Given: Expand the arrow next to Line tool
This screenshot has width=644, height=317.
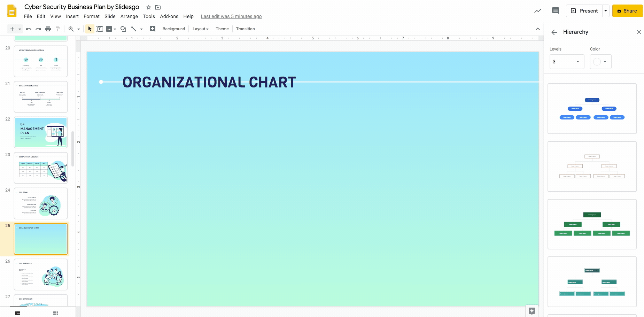Looking at the screenshot, I should [x=141, y=29].
